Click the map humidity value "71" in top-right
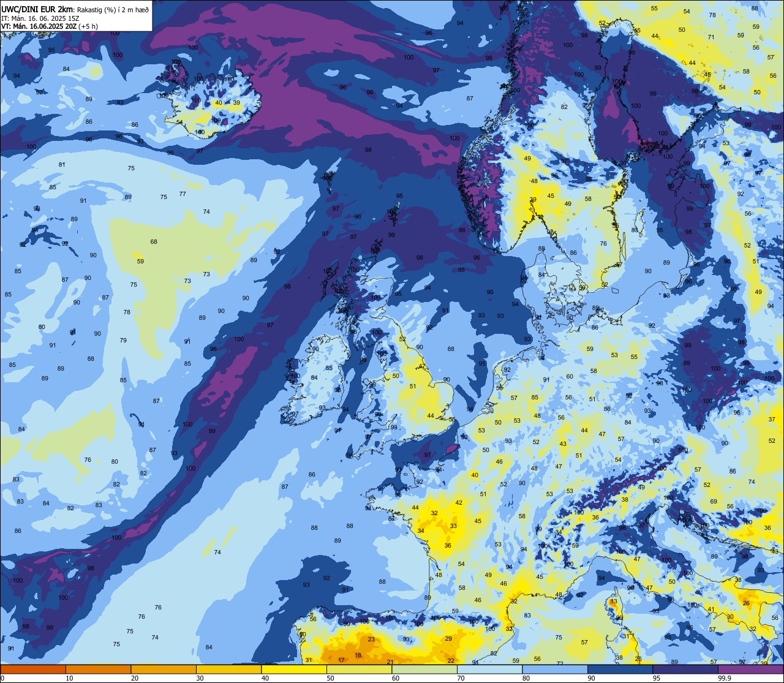Image resolution: width=784 pixels, height=683 pixels. [x=711, y=37]
